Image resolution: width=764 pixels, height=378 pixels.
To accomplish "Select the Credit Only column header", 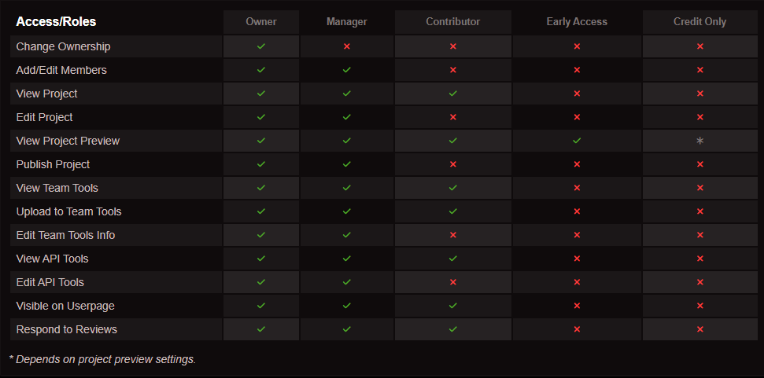I will click(700, 22).
